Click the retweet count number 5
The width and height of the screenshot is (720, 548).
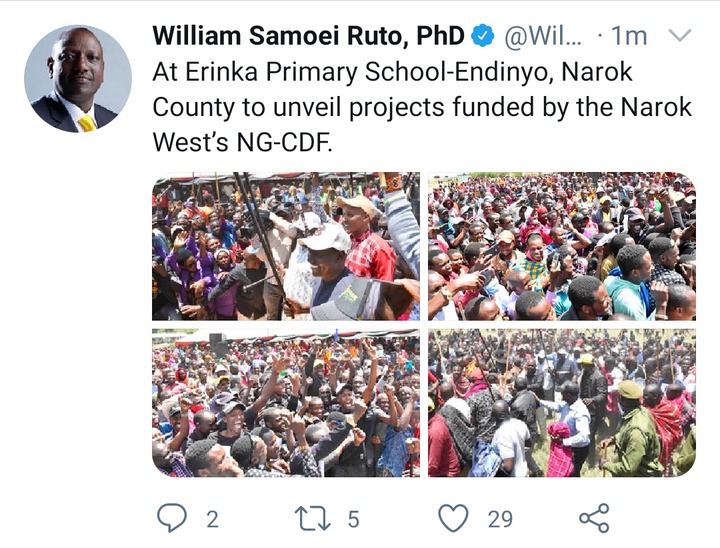pos(353,520)
